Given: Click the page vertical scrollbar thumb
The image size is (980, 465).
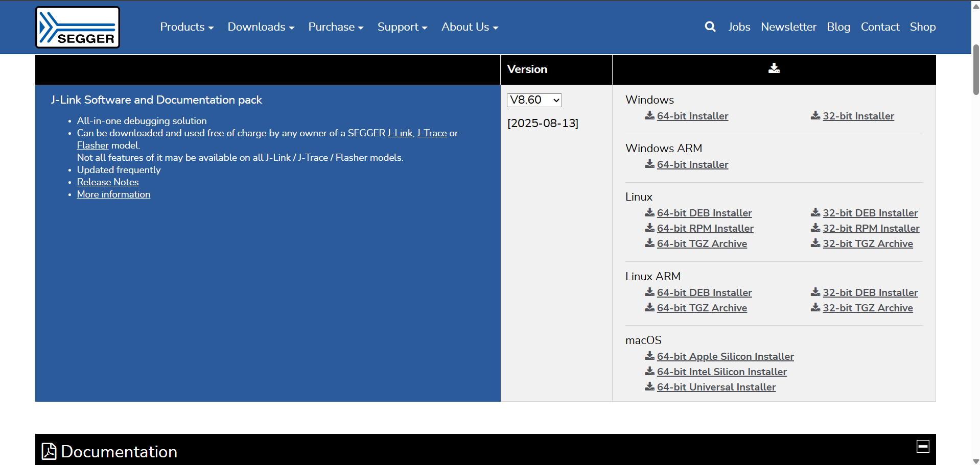Looking at the screenshot, I should 976,69.
